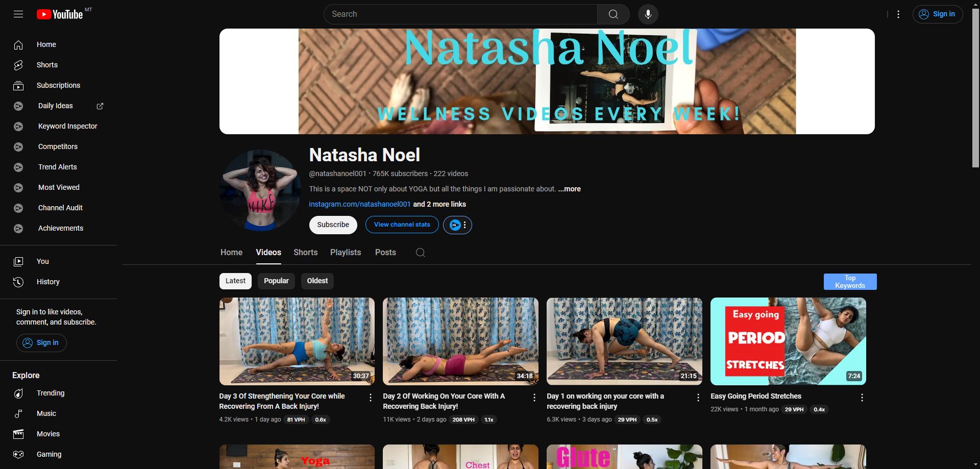Click the page vertical scrollbar
Image resolution: width=980 pixels, height=469 pixels.
(975, 87)
